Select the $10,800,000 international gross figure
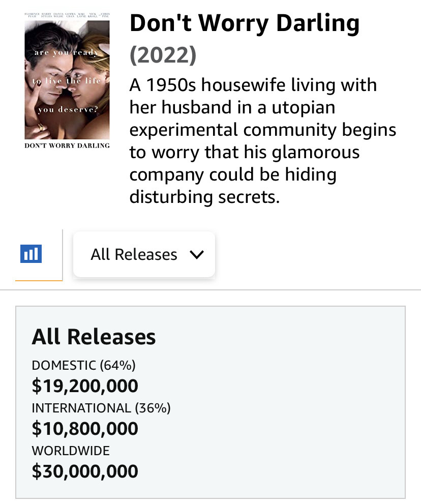This screenshot has width=421, height=504. coord(85,428)
